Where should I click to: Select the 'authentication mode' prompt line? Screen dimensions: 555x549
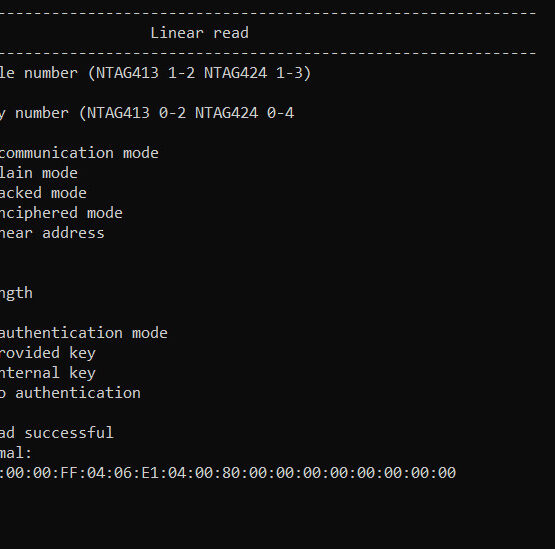[84, 333]
